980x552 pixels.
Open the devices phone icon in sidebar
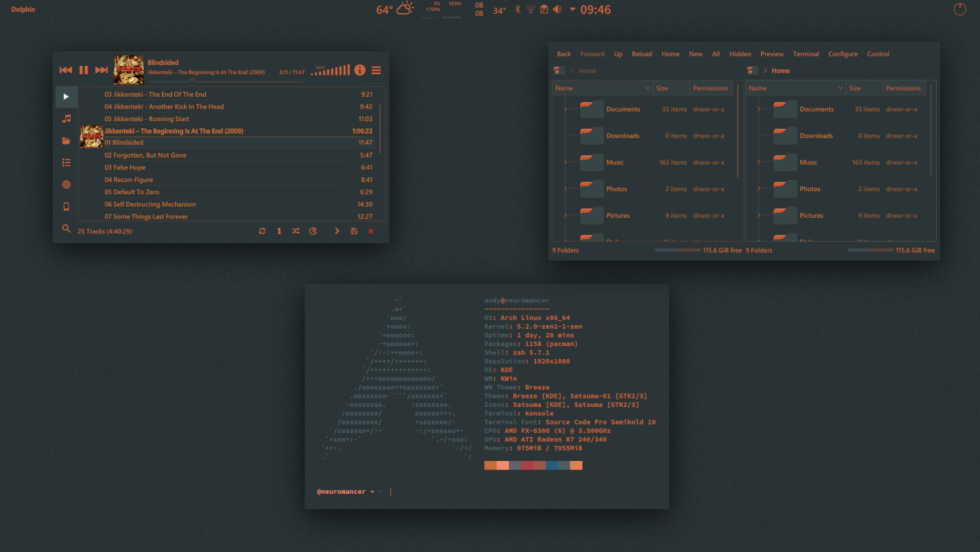click(66, 207)
